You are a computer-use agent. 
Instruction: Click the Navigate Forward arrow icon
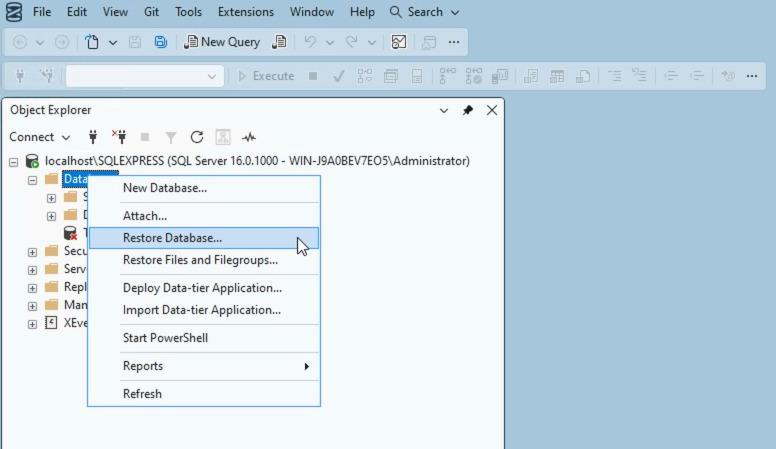(x=62, y=42)
